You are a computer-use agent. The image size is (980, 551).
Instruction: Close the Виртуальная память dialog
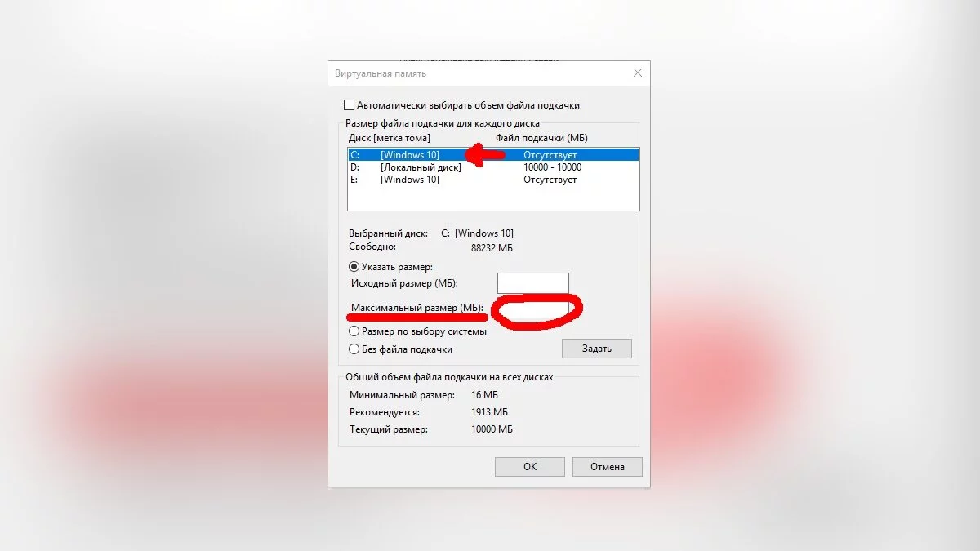637,73
